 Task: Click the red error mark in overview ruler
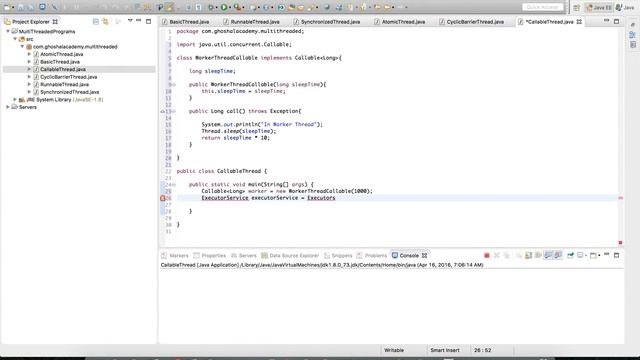coord(620,198)
